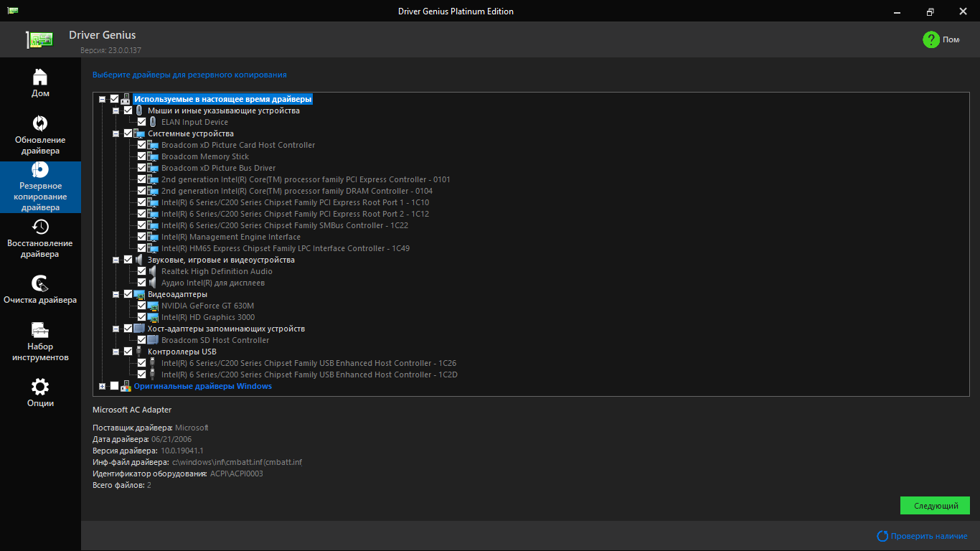This screenshot has height=551, width=980.
Task: Click the hardware ID value ACPI\ACPI0003
Action: click(237, 474)
